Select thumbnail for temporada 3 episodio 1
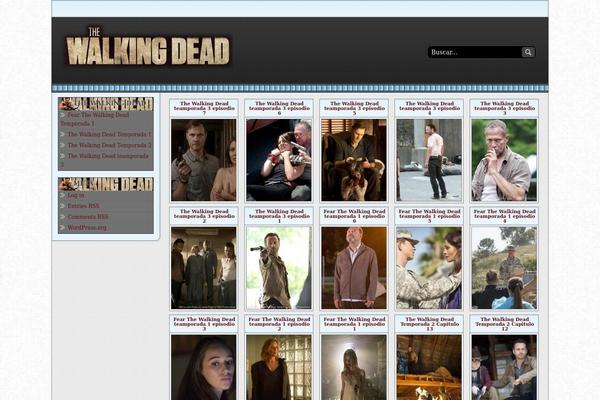 click(x=279, y=268)
